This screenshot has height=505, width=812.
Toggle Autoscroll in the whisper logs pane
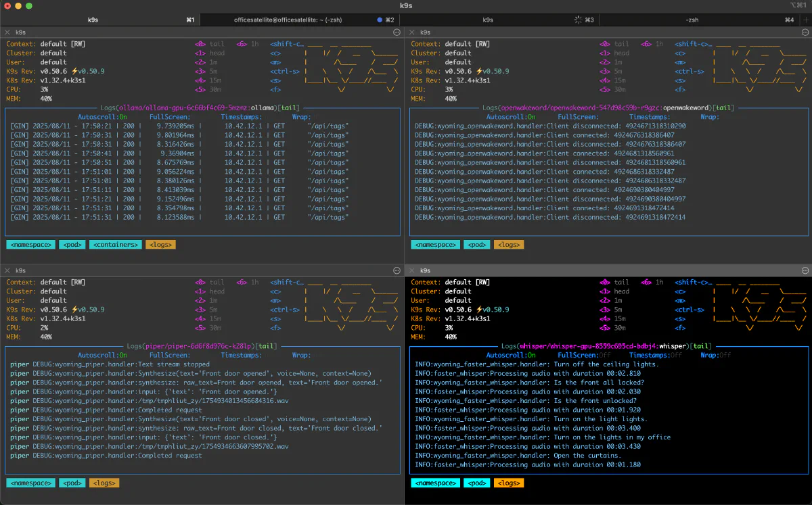511,355
